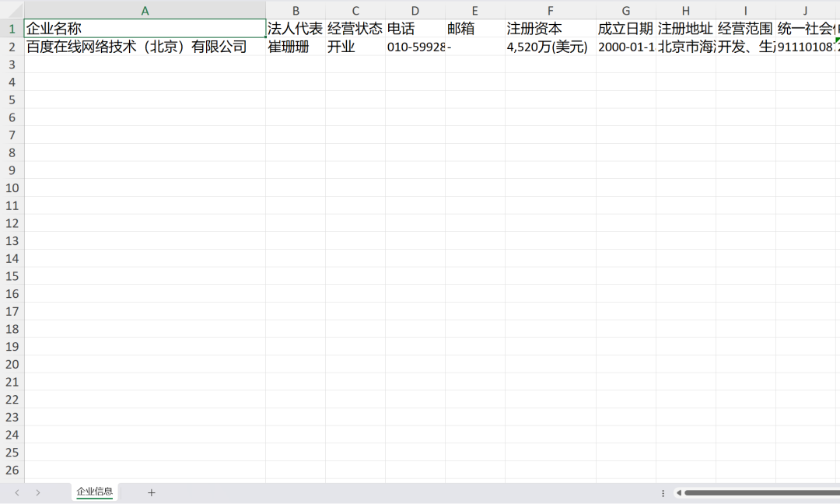Viewport: 840px width, 504px height.
Task: Click header cell 注册资本
Action: click(x=550, y=28)
